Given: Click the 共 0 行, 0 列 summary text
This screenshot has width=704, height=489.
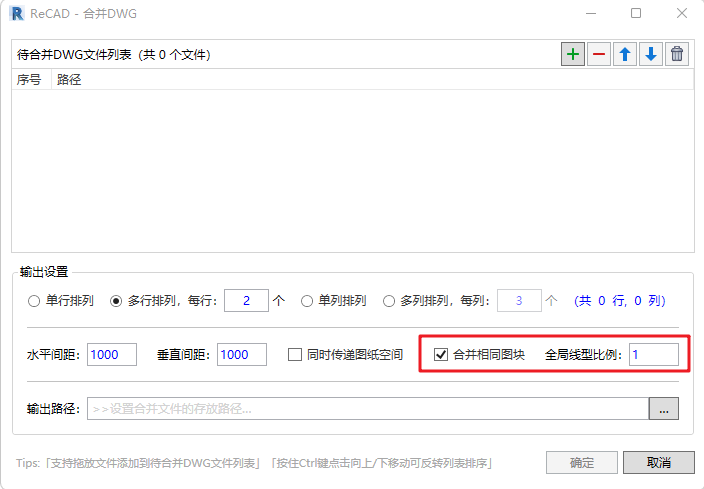Looking at the screenshot, I should click(x=620, y=301).
